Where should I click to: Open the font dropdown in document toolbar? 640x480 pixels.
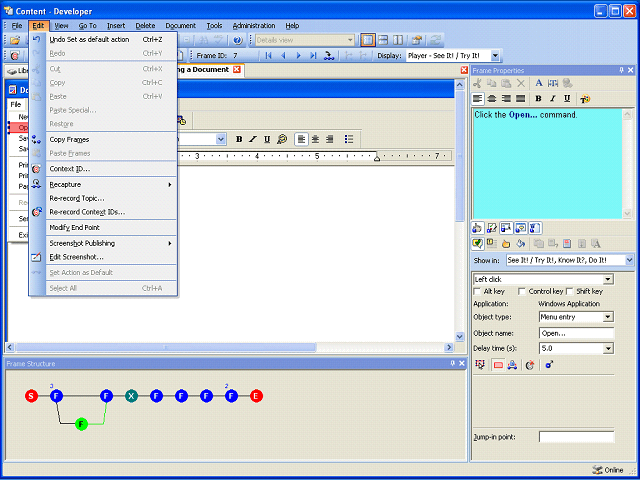point(221,140)
